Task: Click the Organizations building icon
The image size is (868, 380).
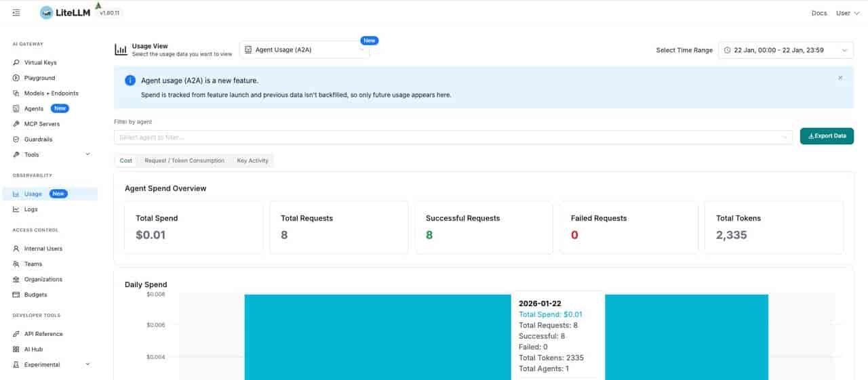Action: (x=16, y=279)
